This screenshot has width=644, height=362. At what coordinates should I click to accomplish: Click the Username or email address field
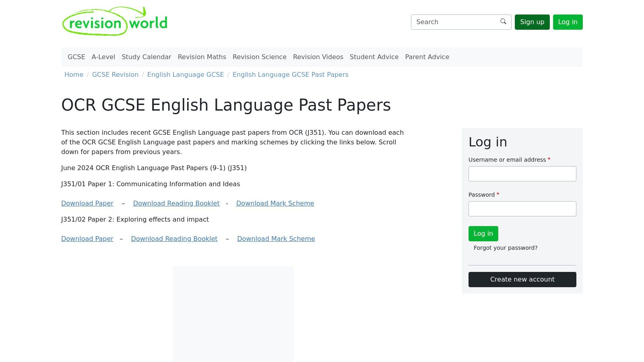[522, 174]
